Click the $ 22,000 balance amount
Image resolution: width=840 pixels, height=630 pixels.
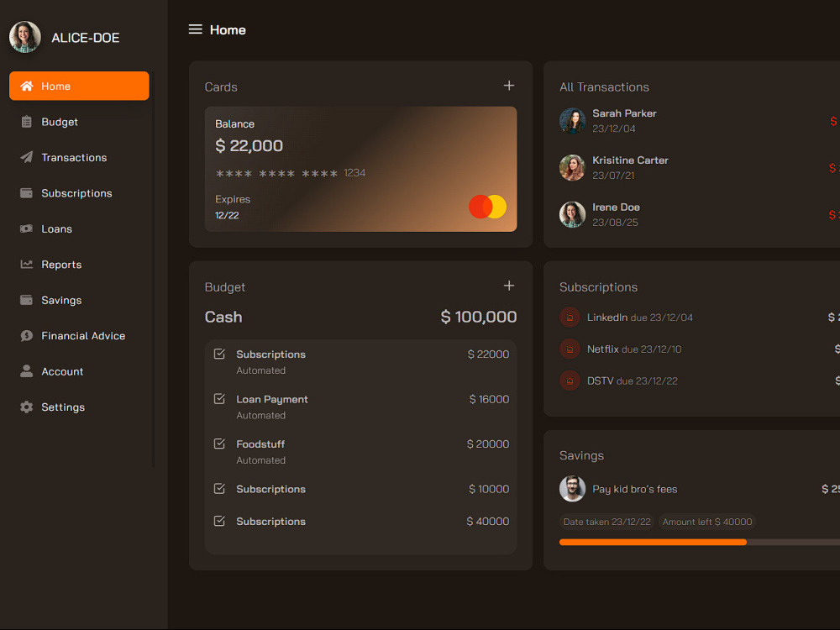249,145
